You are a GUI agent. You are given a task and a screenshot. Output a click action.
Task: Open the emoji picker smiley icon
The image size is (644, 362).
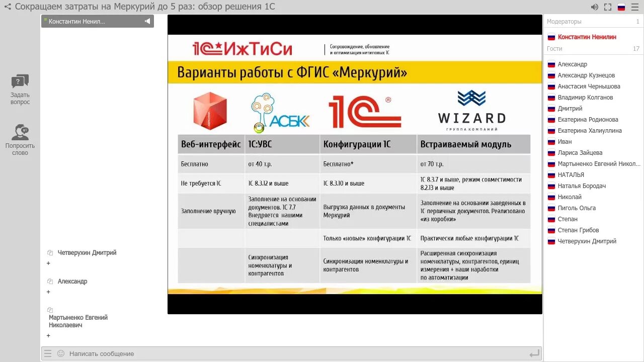tap(61, 353)
